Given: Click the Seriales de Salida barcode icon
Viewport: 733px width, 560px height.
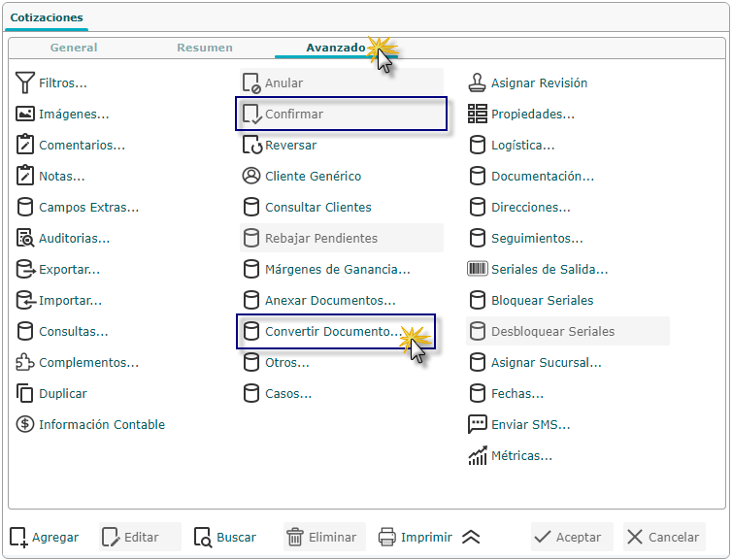Looking at the screenshot, I should 478,269.
